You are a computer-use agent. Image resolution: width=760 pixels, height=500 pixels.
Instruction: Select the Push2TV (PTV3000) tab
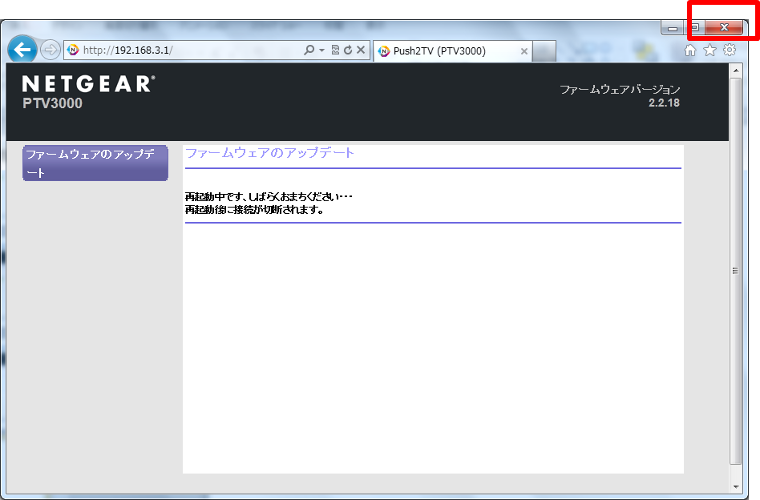[453, 51]
